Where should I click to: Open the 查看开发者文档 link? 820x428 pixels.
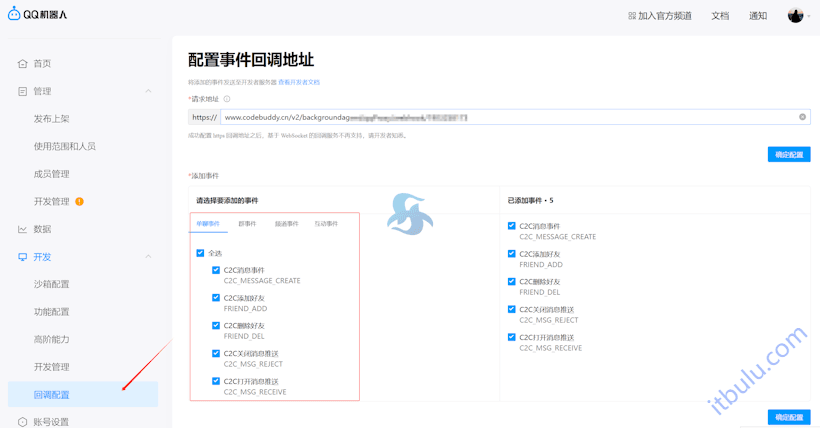click(x=299, y=82)
